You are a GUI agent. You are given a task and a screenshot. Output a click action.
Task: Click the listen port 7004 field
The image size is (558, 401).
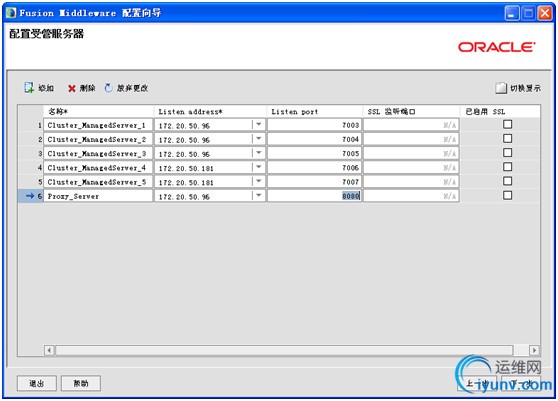pyautogui.click(x=315, y=139)
